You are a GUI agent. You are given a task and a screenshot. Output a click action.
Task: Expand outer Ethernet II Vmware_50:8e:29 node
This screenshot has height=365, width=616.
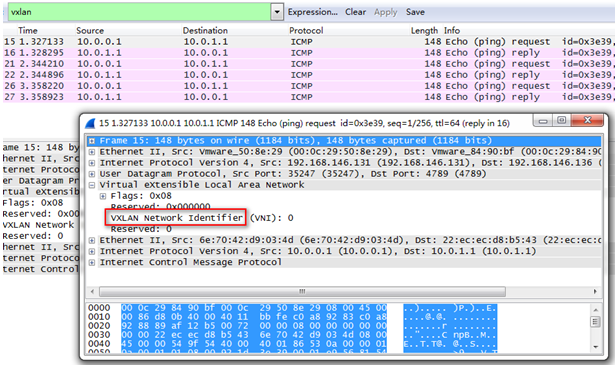(92, 152)
